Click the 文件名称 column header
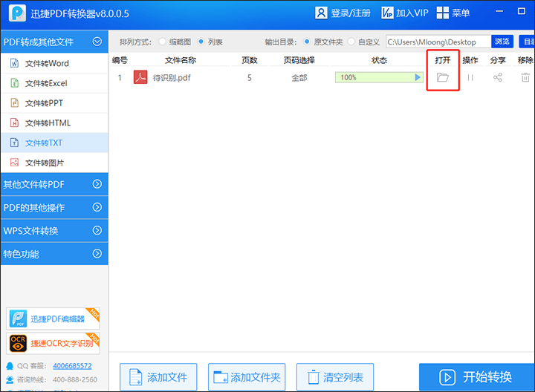Image resolution: width=535 pixels, height=392 pixels. [x=181, y=60]
